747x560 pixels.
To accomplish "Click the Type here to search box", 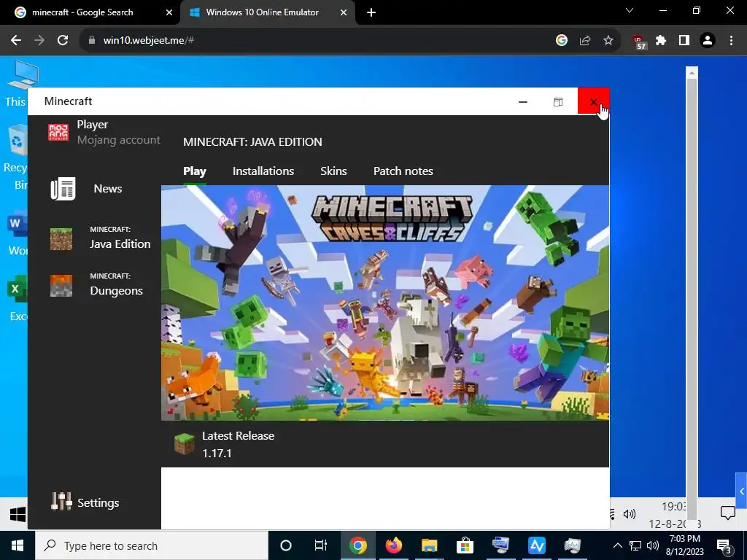I will coord(152,545).
